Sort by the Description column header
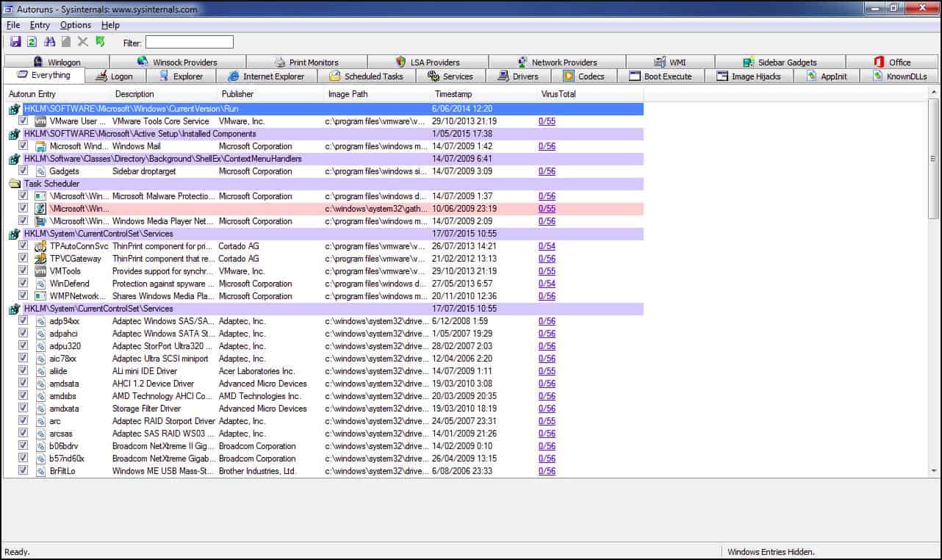942x560 pixels. 164,94
